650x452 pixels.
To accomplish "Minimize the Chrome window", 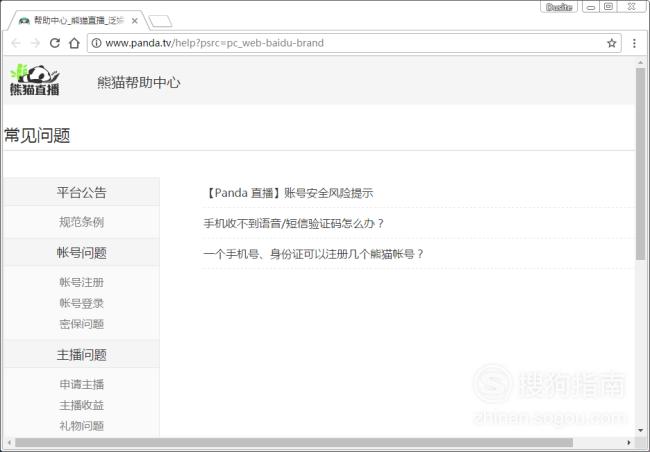I will (x=591, y=7).
